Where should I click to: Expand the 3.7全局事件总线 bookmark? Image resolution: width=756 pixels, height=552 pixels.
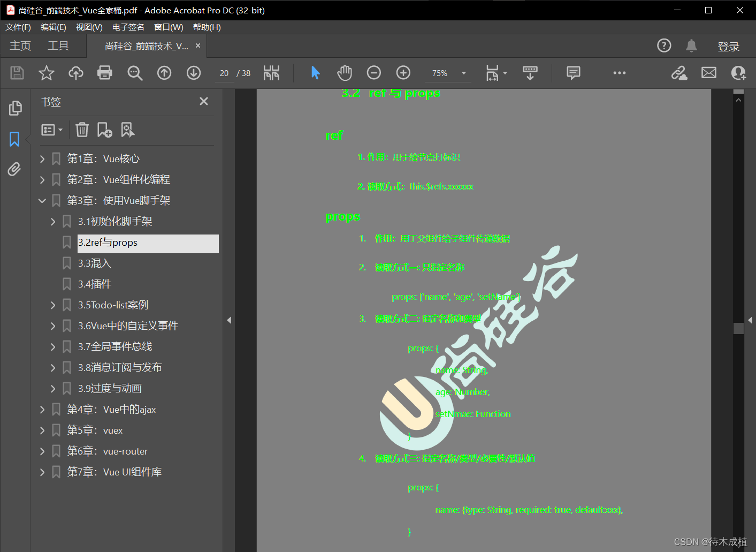(53, 347)
